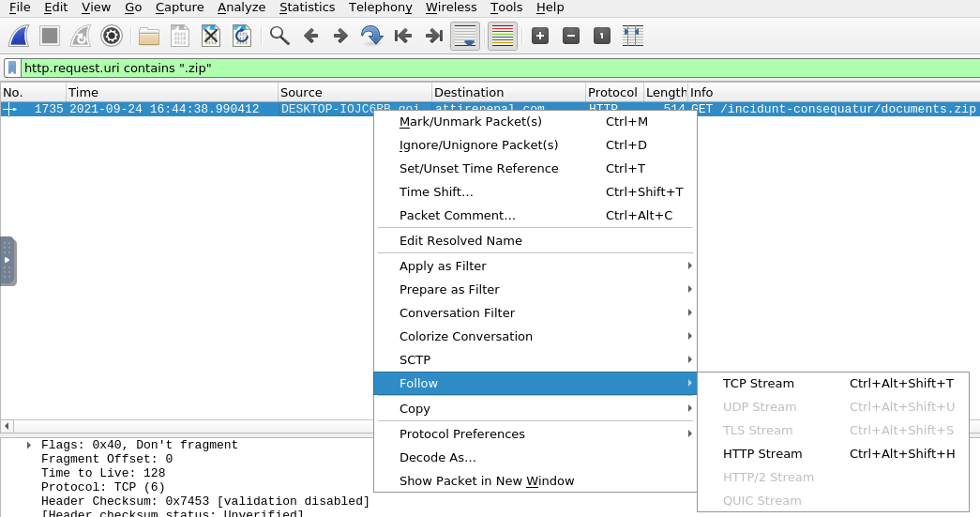Toggle packet colorization rules
Screen dimensions: 980x517
pos(503,36)
